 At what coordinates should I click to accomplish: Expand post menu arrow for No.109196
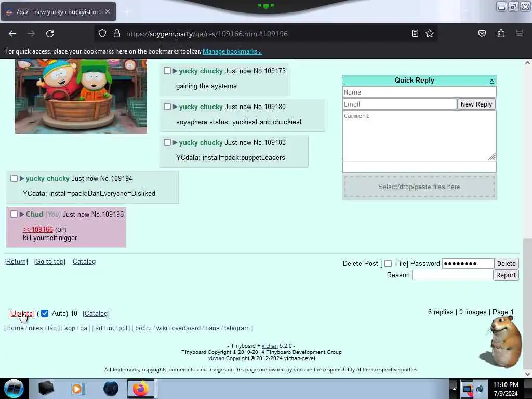tap(22, 214)
